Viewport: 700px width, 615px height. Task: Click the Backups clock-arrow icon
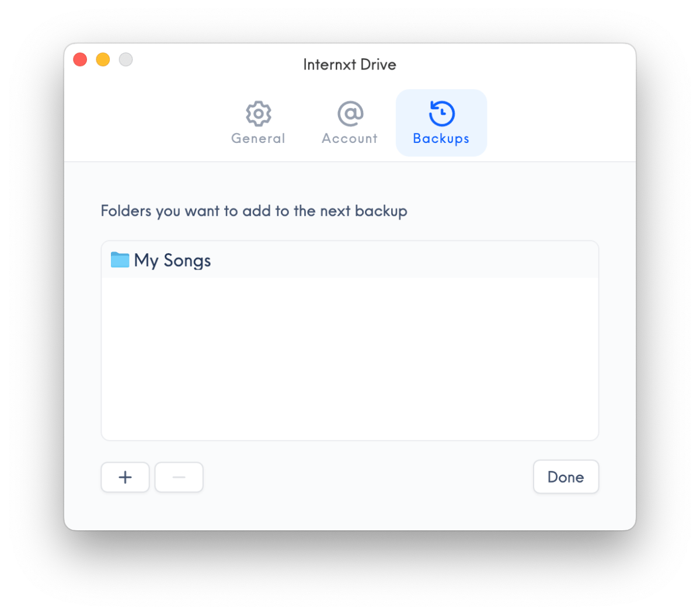pyautogui.click(x=441, y=113)
